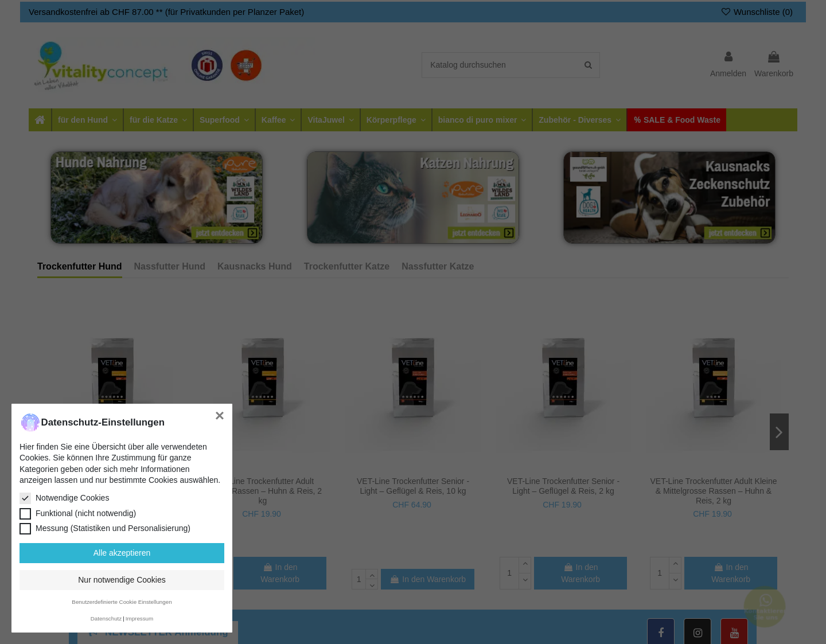The image size is (826, 644).
Task: Enable Messung statistics cookies checkbox
Action: coord(25,529)
